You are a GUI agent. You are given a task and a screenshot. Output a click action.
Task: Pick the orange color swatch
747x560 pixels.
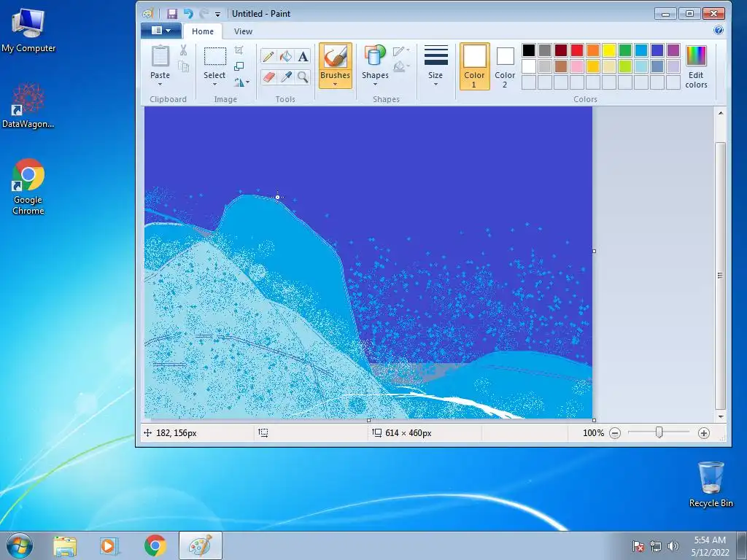[592, 50]
